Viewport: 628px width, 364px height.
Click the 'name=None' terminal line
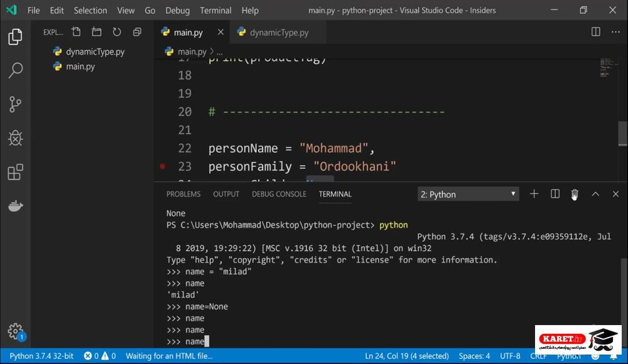[197, 307]
